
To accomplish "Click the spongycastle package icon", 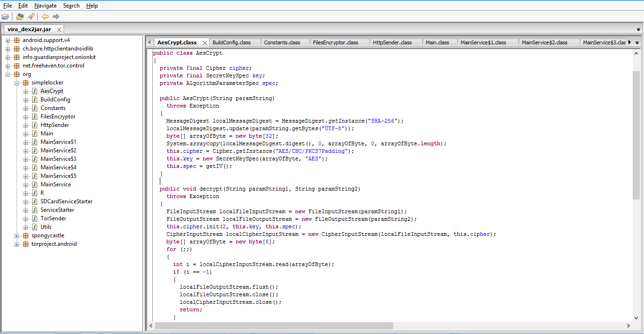I will coord(25,235).
